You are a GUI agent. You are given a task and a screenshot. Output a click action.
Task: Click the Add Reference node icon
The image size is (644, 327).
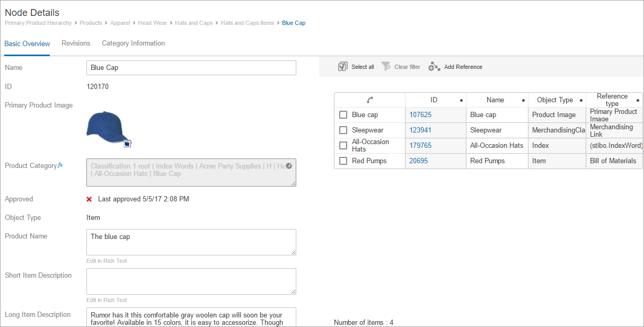(435, 67)
